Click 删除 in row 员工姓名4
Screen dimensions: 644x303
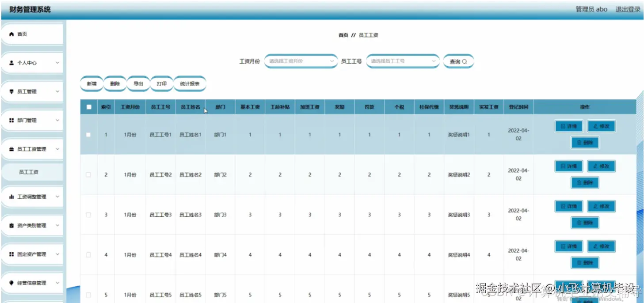pos(585,263)
